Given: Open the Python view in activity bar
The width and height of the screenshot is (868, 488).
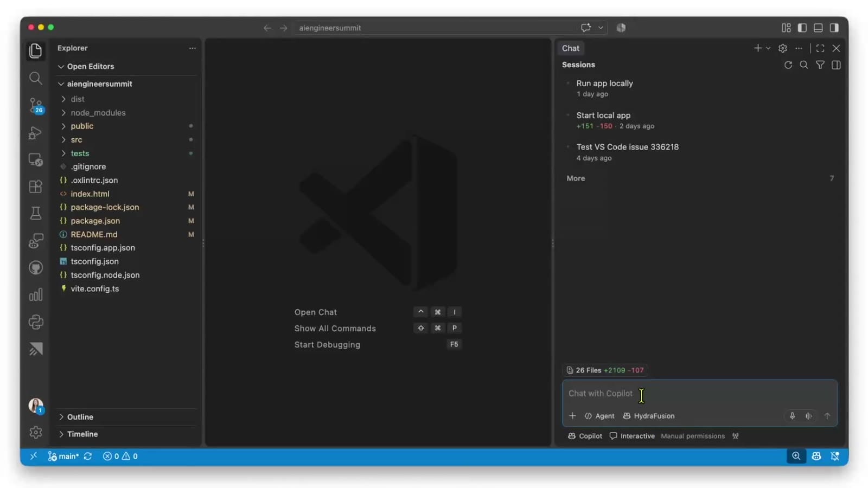Looking at the screenshot, I should click(35, 322).
